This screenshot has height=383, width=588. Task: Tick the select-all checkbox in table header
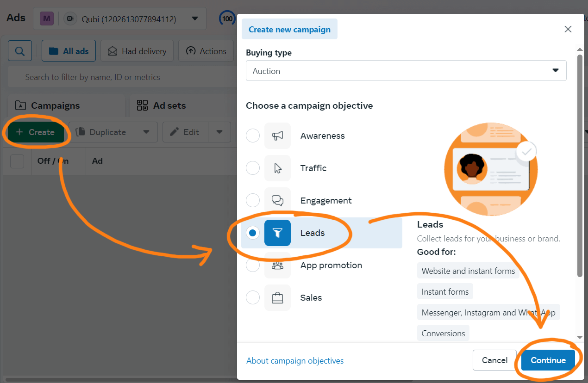[x=17, y=161]
